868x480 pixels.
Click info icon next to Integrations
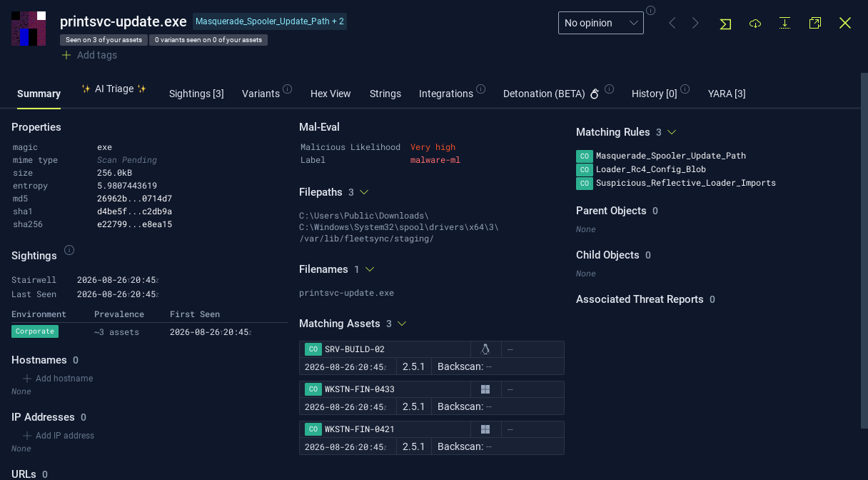(x=481, y=89)
